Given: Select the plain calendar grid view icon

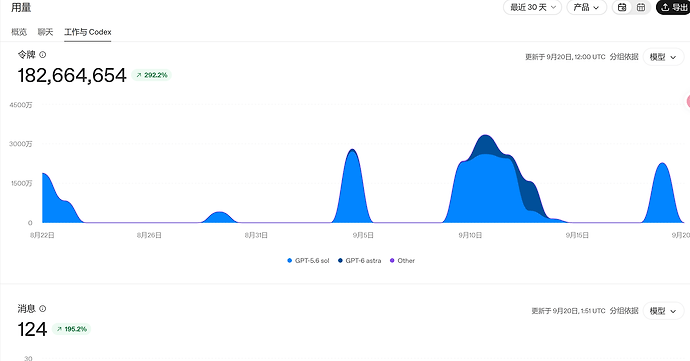Looking at the screenshot, I should [641, 7].
